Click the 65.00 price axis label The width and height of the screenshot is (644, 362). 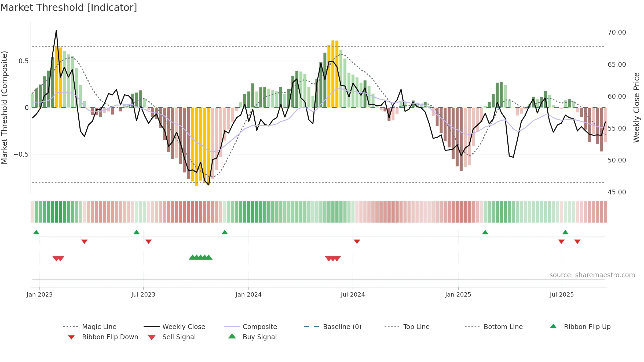(x=617, y=65)
